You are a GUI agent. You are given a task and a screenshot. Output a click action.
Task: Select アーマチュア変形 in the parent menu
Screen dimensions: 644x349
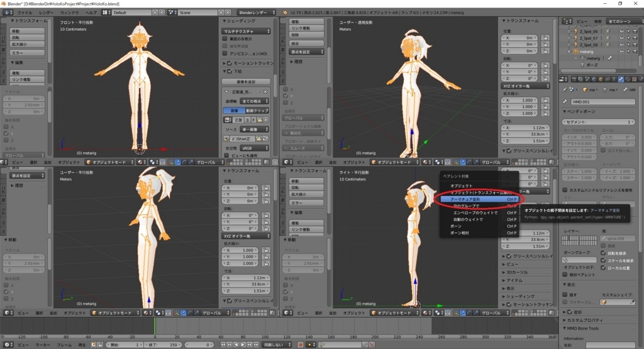click(479, 199)
